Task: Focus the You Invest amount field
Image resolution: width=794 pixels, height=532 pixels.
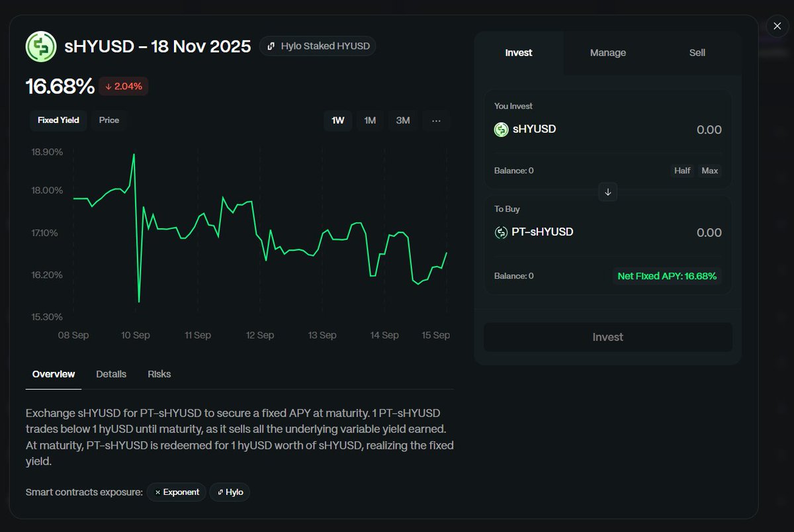Action: coord(709,130)
